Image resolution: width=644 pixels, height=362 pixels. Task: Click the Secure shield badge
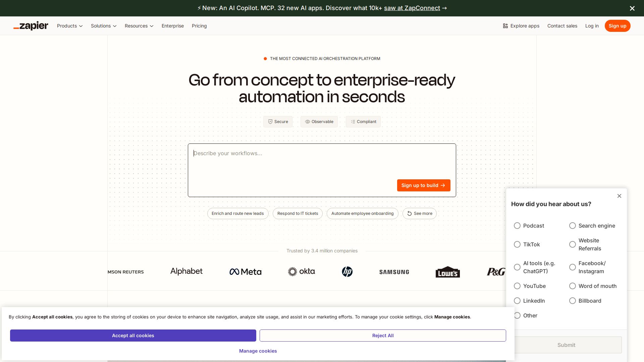pyautogui.click(x=278, y=122)
